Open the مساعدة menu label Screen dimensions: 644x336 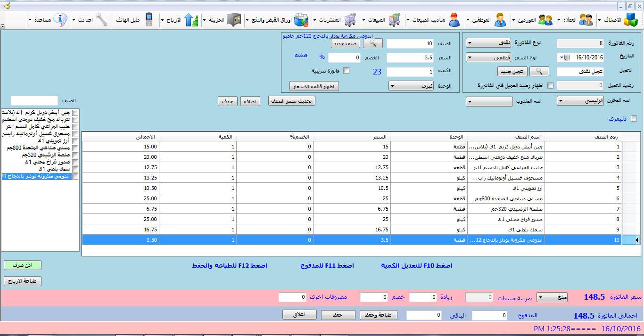(x=42, y=20)
